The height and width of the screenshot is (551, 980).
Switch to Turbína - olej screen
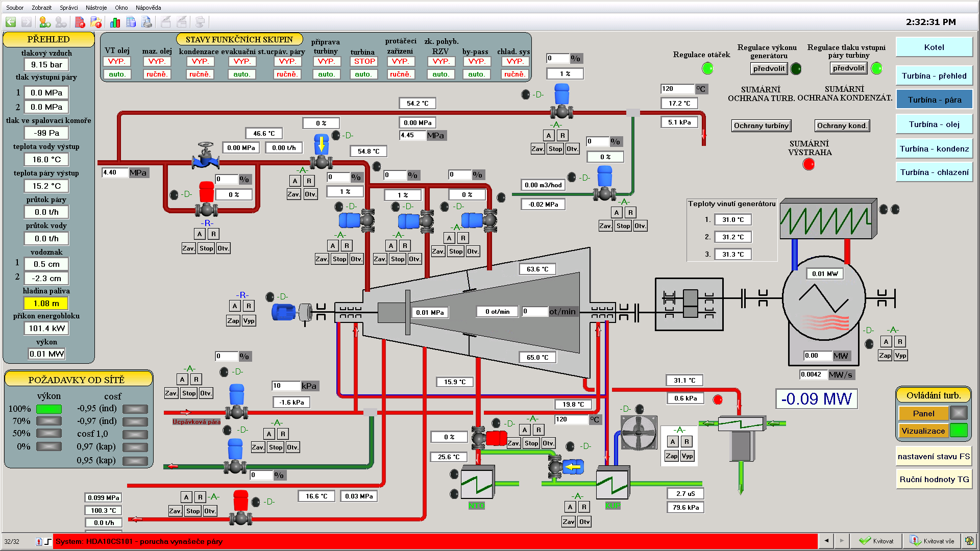coord(934,124)
